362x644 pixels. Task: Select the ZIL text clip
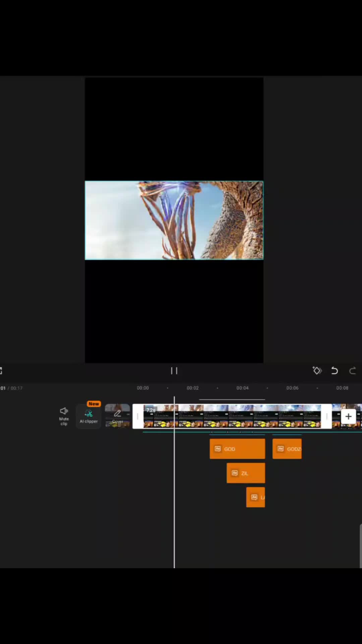coord(246,473)
